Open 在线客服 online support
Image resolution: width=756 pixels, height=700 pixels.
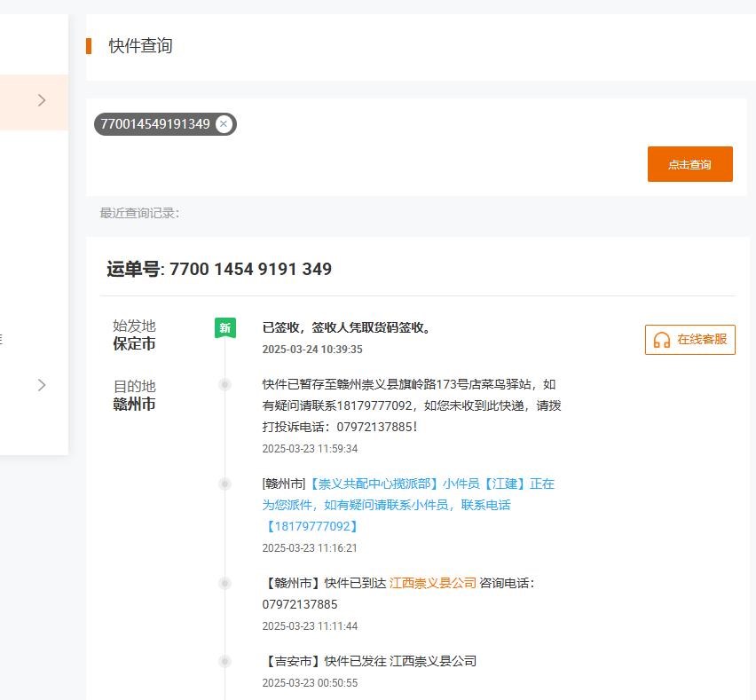coord(690,340)
